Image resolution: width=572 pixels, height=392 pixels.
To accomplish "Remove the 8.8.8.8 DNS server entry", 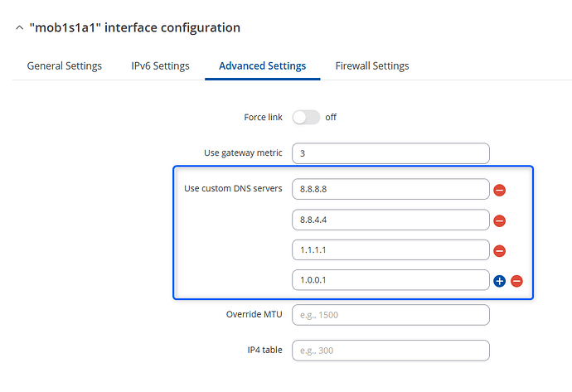I will (x=499, y=190).
